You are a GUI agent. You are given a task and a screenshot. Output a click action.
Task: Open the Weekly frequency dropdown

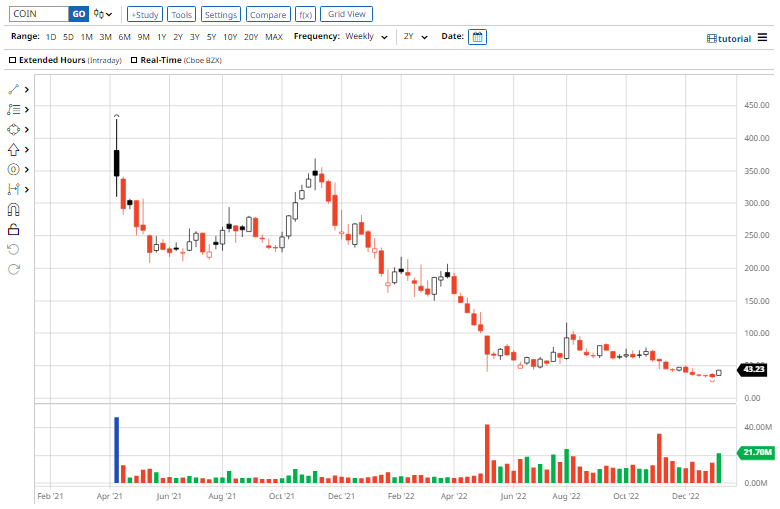pyautogui.click(x=366, y=37)
